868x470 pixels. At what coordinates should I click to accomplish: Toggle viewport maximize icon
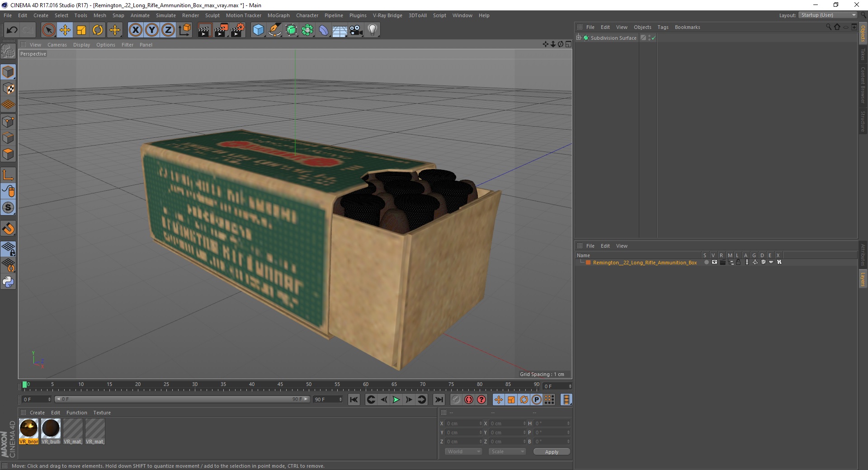(x=568, y=44)
